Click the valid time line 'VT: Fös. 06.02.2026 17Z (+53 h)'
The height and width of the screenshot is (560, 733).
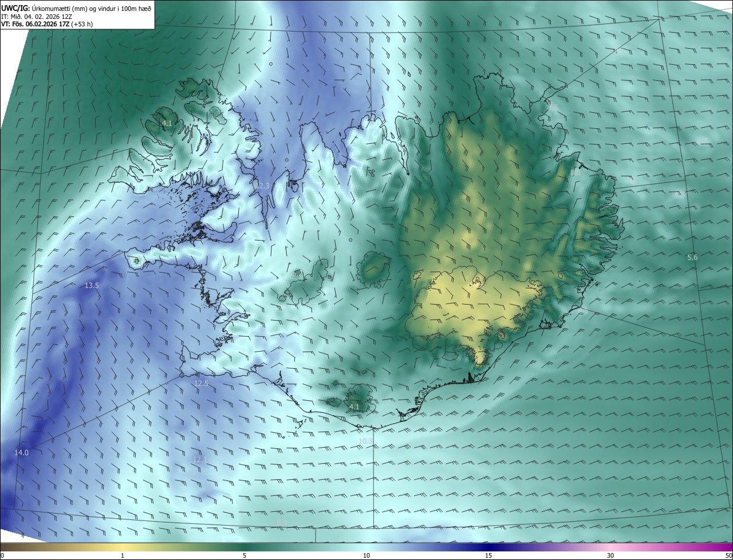tap(47, 24)
